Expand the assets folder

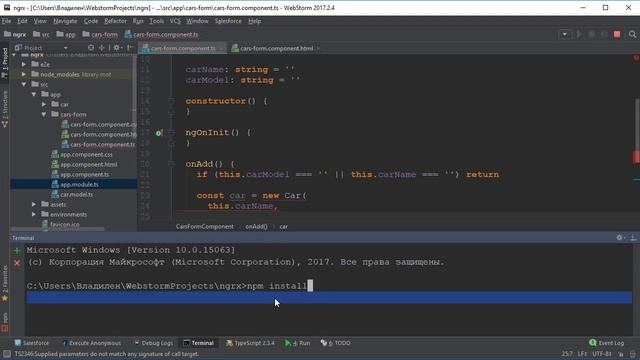(34, 204)
